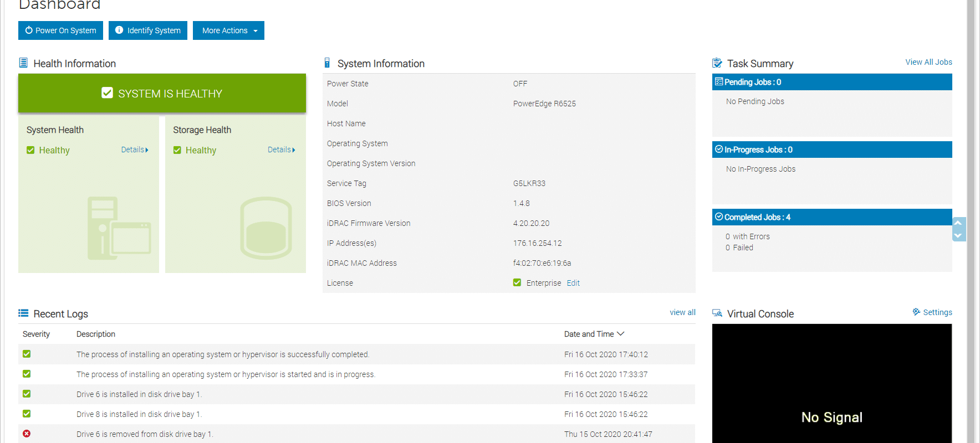Screen dimensions: 980x443
Task: Click the up arrow on the side handle
Action: [x=958, y=223]
